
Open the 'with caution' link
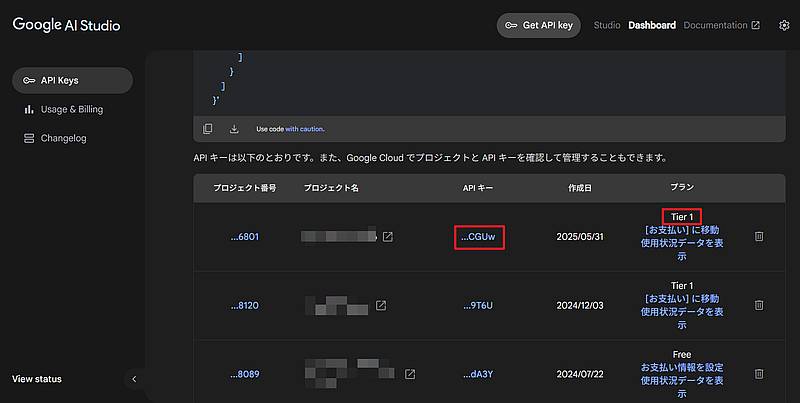click(x=305, y=129)
